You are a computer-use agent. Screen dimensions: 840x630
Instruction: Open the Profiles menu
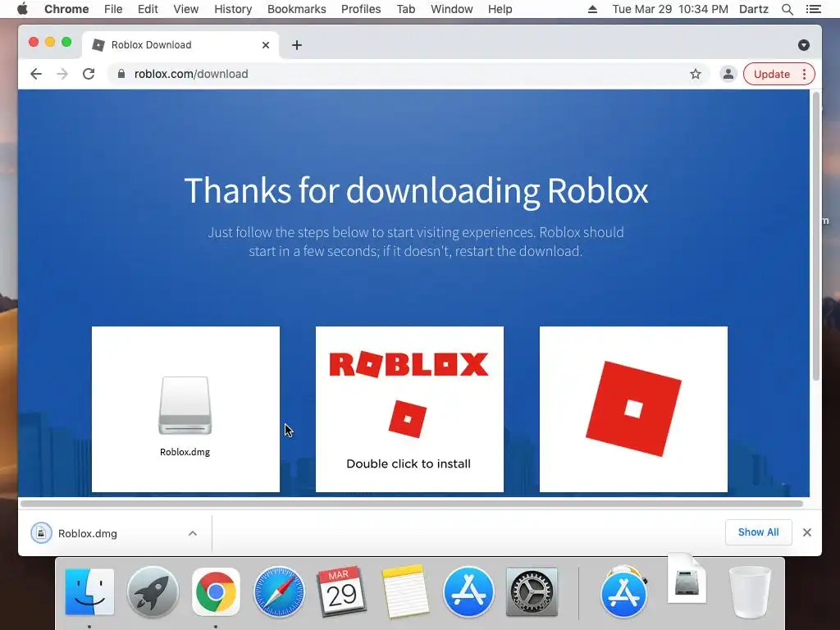(x=361, y=9)
